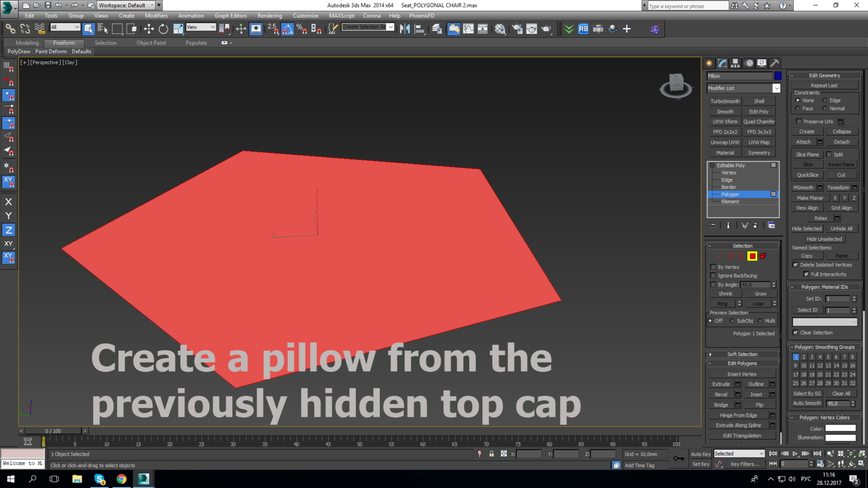Click Play Animation button
868x488 pixels.
795,454
